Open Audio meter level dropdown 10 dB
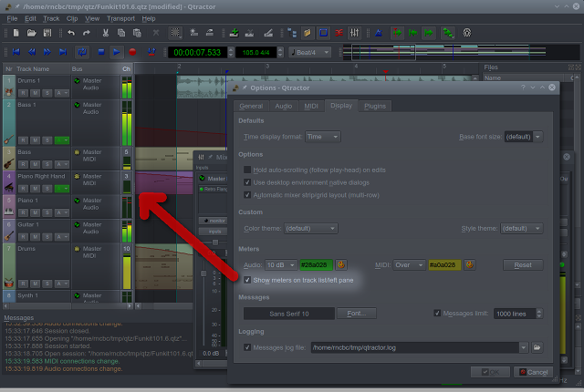584x392 pixels. [281, 264]
